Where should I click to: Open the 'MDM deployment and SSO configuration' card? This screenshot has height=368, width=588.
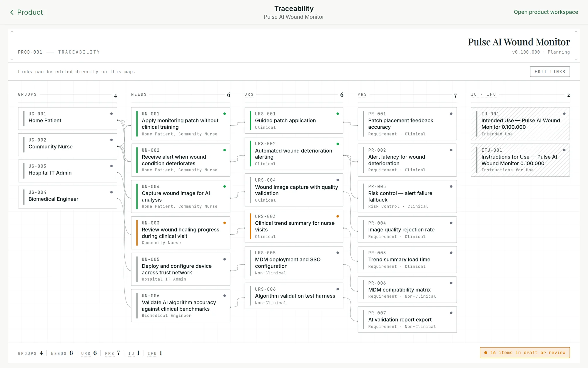[x=294, y=263]
